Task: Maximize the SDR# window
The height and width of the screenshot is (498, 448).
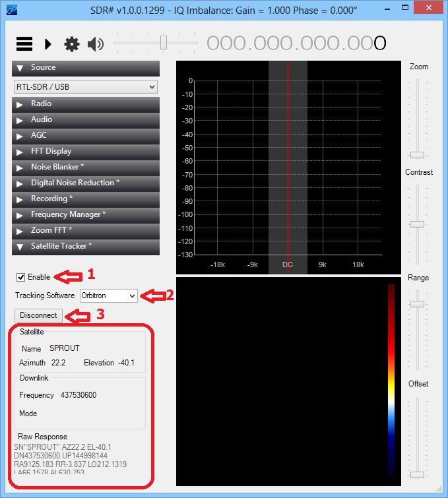Action: 405,8
